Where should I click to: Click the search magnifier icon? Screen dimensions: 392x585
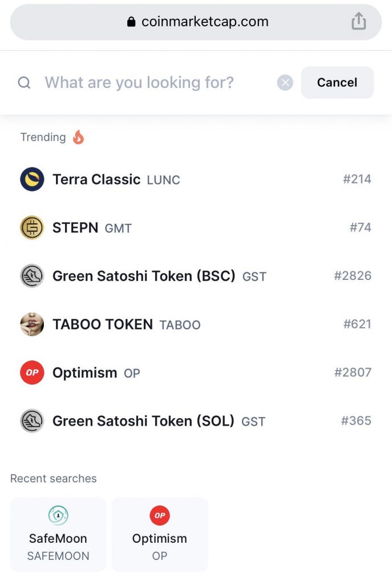[x=24, y=82]
